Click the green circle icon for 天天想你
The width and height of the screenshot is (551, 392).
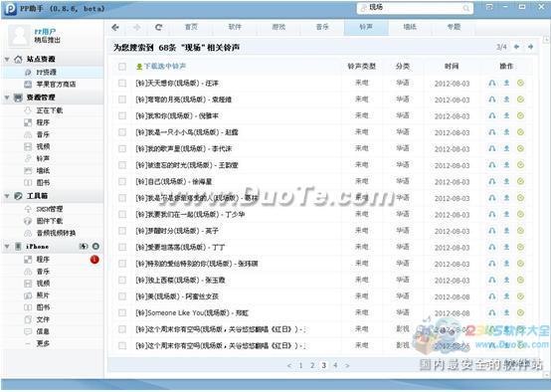click(x=520, y=83)
